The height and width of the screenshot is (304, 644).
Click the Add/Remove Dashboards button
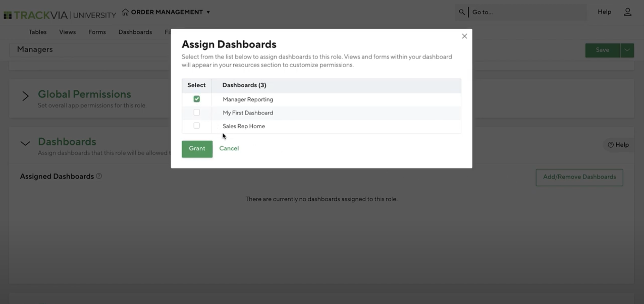tap(579, 177)
